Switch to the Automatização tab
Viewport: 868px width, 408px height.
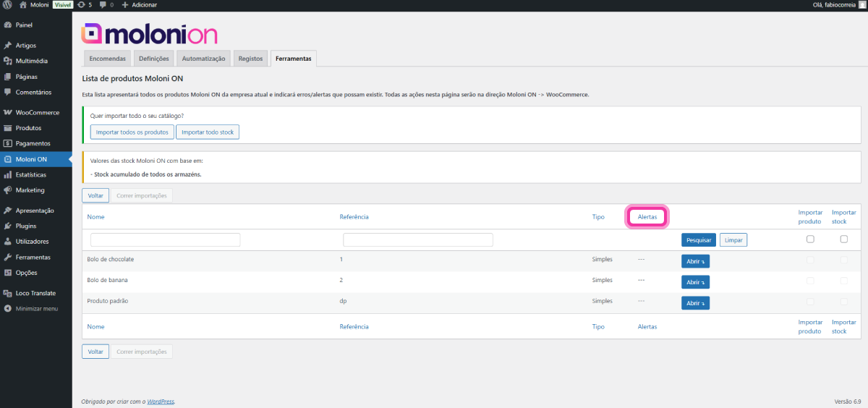(x=203, y=59)
